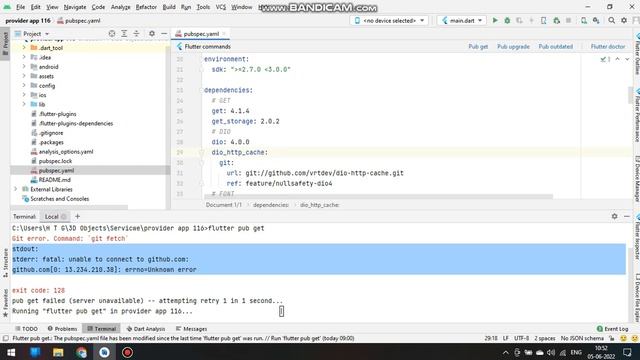Select opened file target icon in Project panel
The image size is (640, 360).
click(x=112, y=34)
